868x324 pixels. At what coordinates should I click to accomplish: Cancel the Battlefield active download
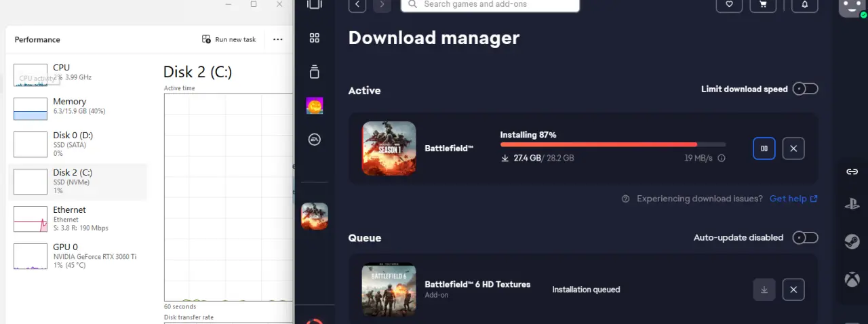[x=793, y=148]
